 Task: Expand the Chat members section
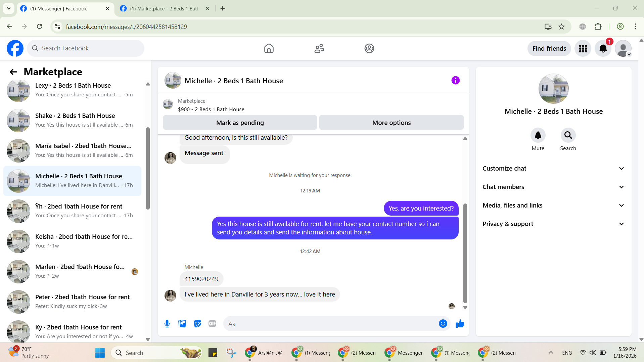click(553, 187)
